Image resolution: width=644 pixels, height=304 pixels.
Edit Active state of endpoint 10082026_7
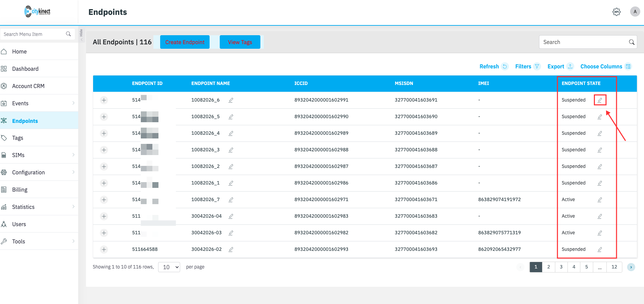[600, 200]
